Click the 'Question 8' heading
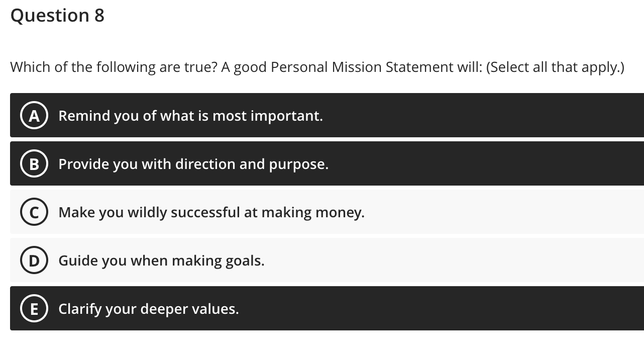 coord(57,15)
